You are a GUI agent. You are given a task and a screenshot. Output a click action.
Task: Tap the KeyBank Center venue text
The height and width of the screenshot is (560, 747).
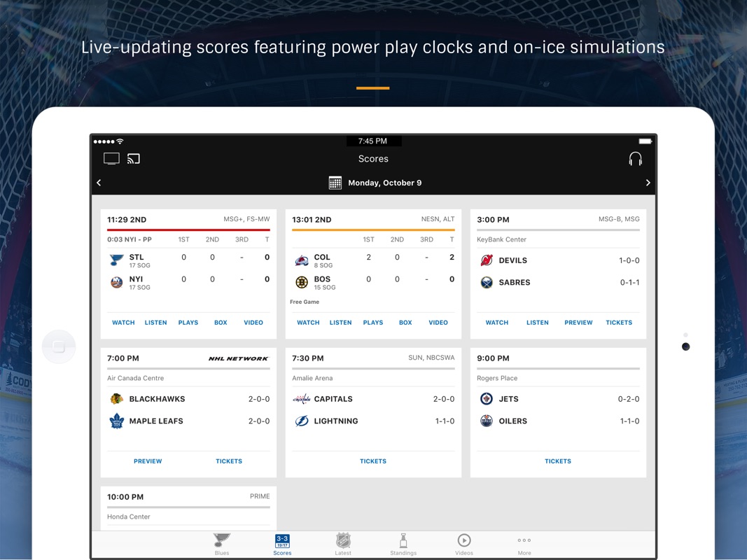tap(502, 239)
